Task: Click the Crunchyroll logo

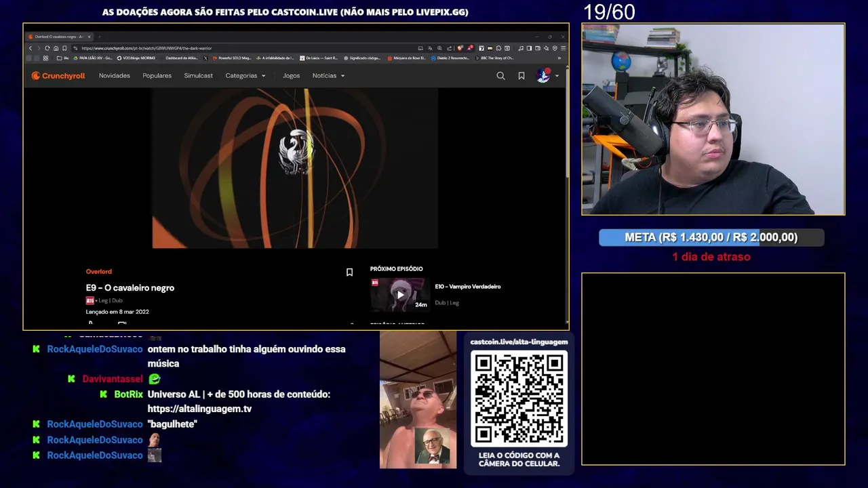Action: 58,76
